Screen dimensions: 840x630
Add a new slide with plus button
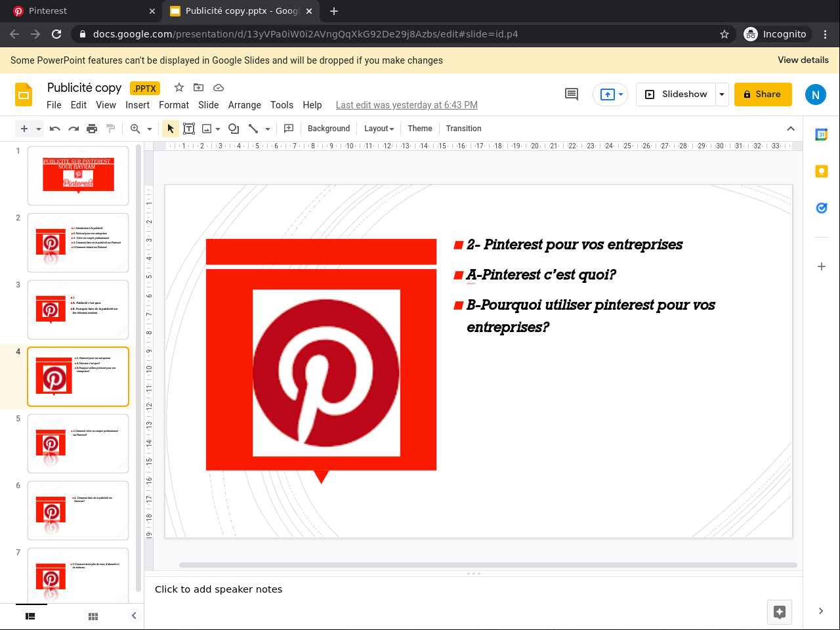[x=24, y=129]
